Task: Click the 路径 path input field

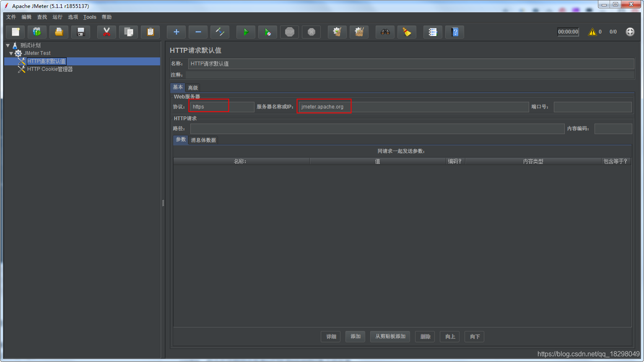Action: click(x=377, y=129)
